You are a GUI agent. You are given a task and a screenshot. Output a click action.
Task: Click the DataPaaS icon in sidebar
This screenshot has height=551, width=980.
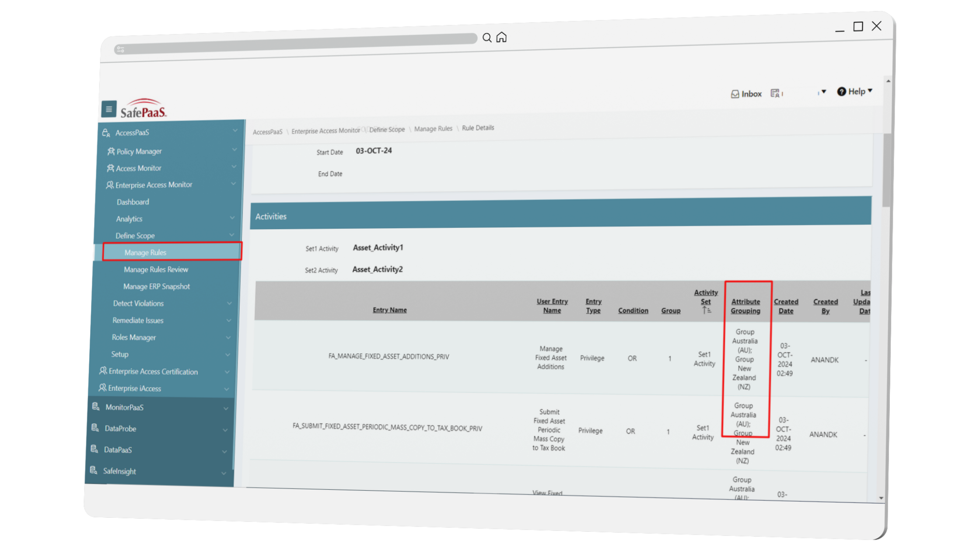coord(94,449)
